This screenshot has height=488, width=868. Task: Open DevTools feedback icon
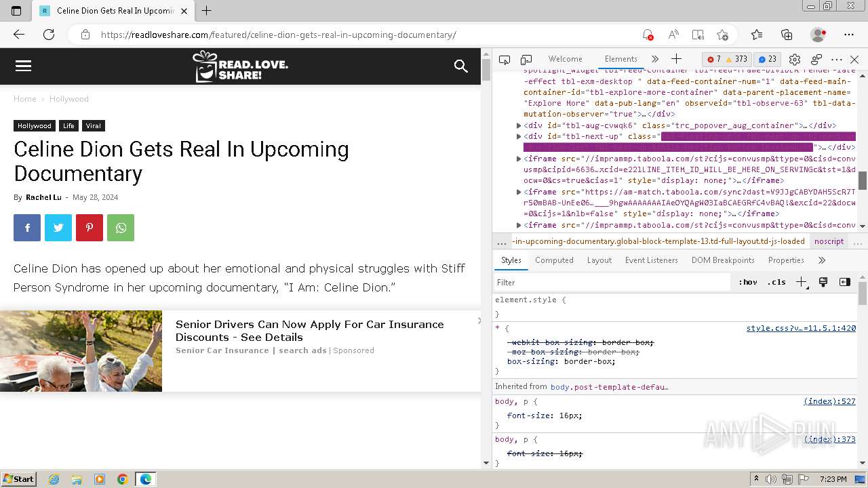click(x=816, y=60)
